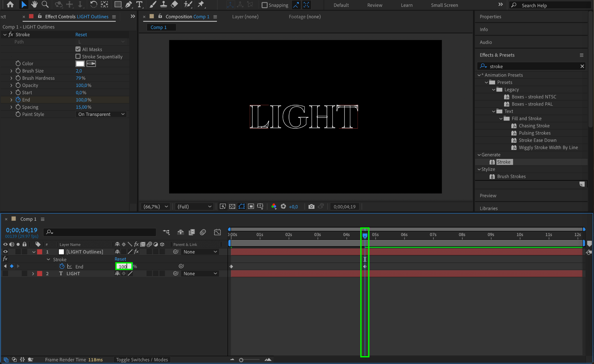Switch to the Review workspace
This screenshot has width=594, height=364.
374,5
